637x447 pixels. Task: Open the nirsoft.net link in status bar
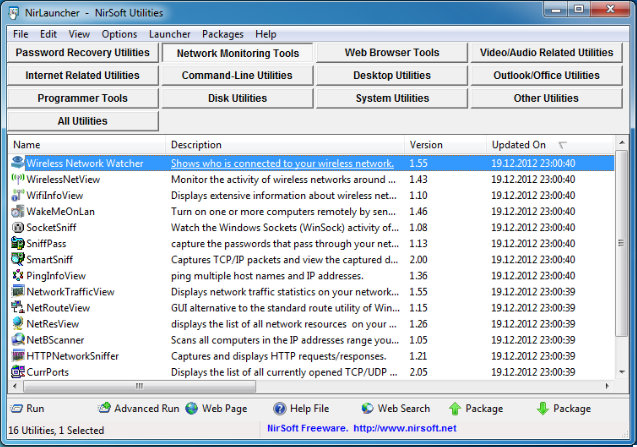(x=405, y=428)
